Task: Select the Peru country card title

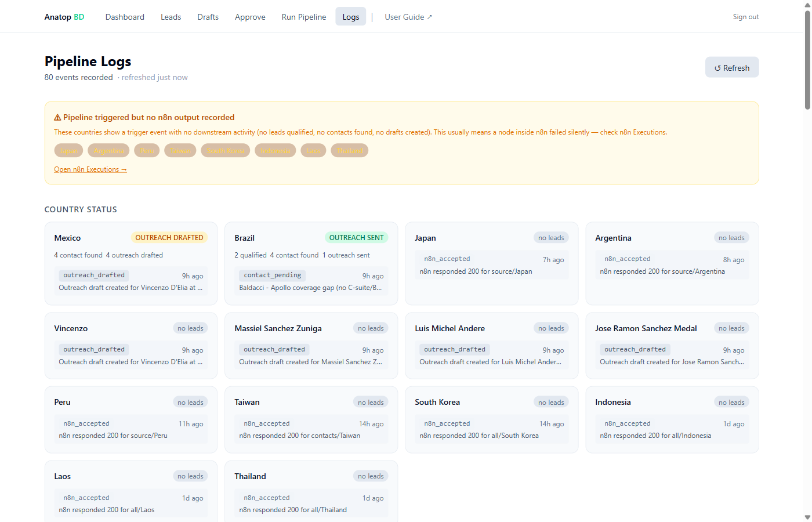Action: [x=62, y=402]
